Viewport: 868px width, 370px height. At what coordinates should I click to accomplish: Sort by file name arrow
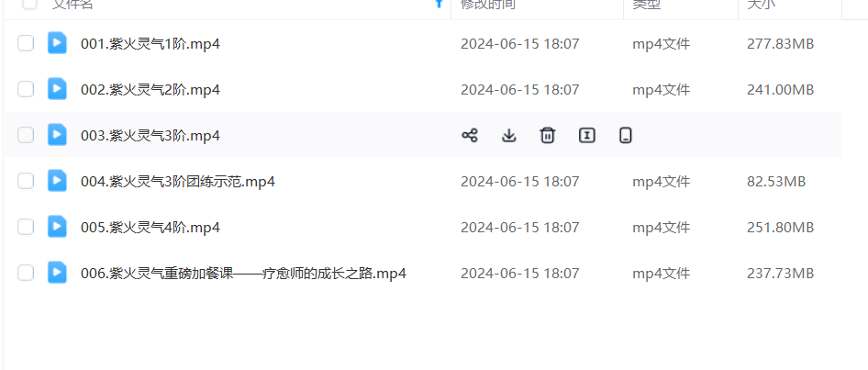[x=440, y=4]
